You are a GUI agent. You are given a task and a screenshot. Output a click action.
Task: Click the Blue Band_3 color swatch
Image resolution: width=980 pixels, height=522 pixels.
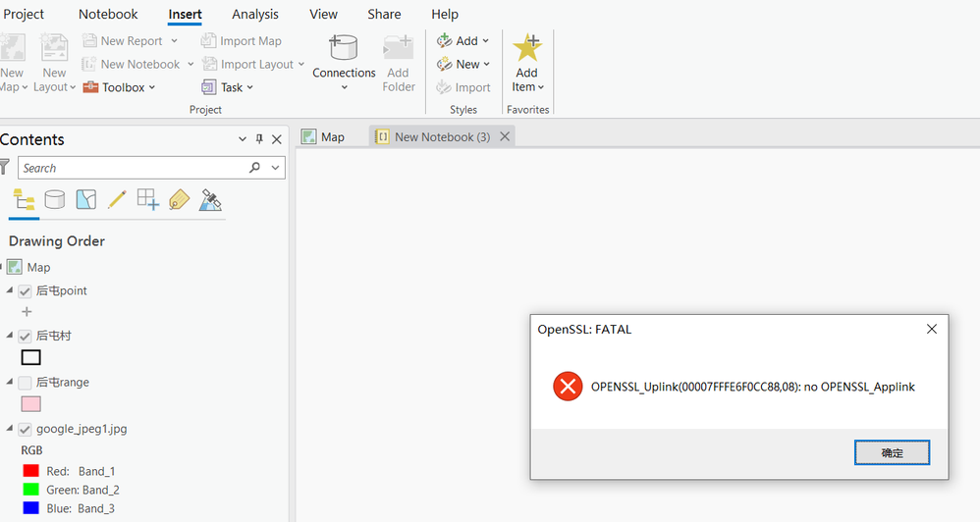[30, 507]
